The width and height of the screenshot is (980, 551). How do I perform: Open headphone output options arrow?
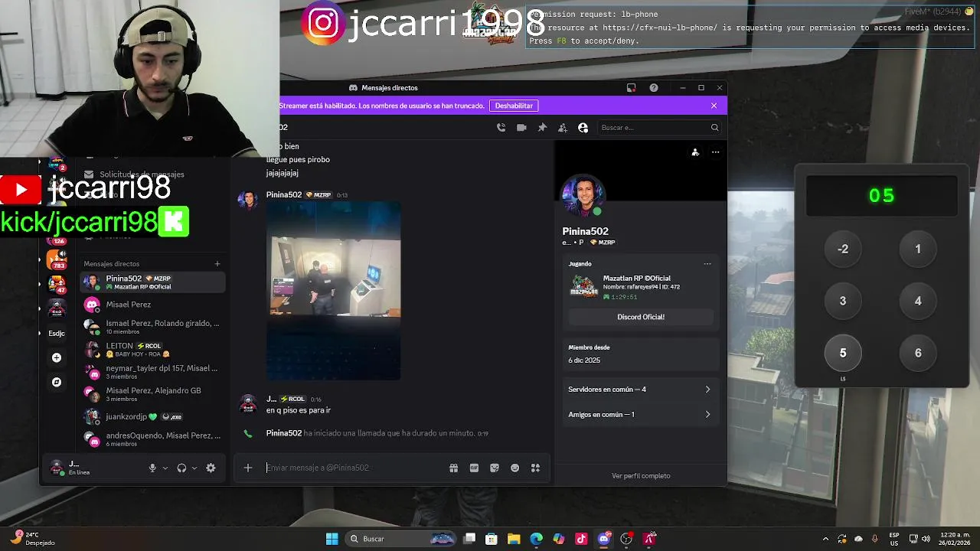(x=194, y=468)
